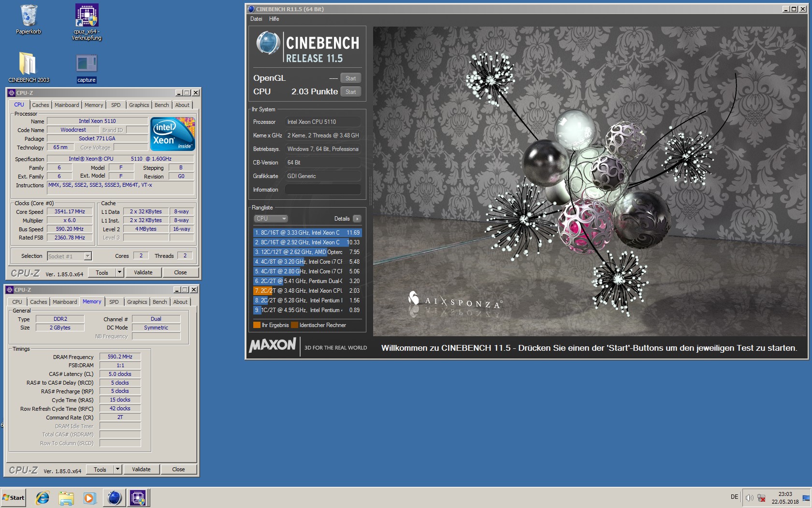Click the volume speaker tray icon
This screenshot has height=508, width=812.
(749, 497)
